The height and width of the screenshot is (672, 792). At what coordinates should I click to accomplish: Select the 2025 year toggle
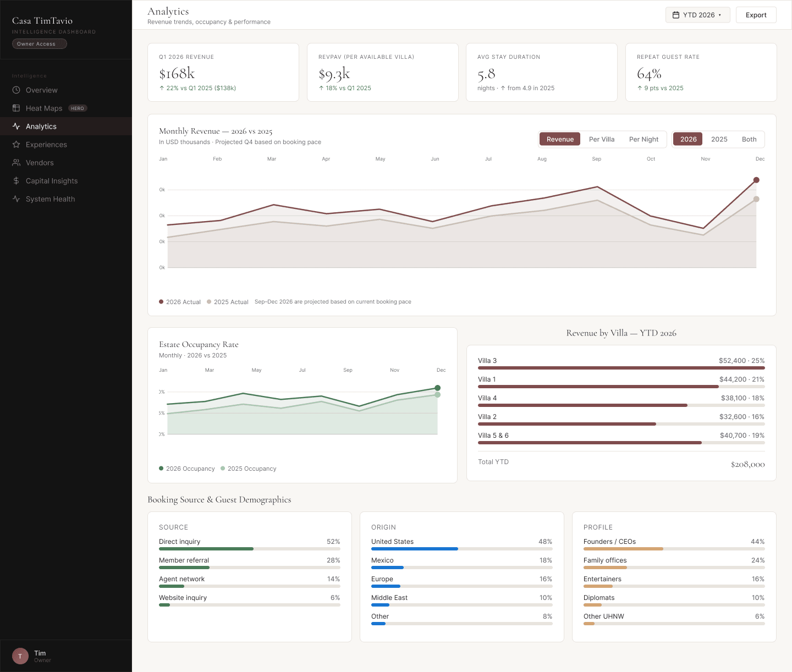click(x=719, y=139)
